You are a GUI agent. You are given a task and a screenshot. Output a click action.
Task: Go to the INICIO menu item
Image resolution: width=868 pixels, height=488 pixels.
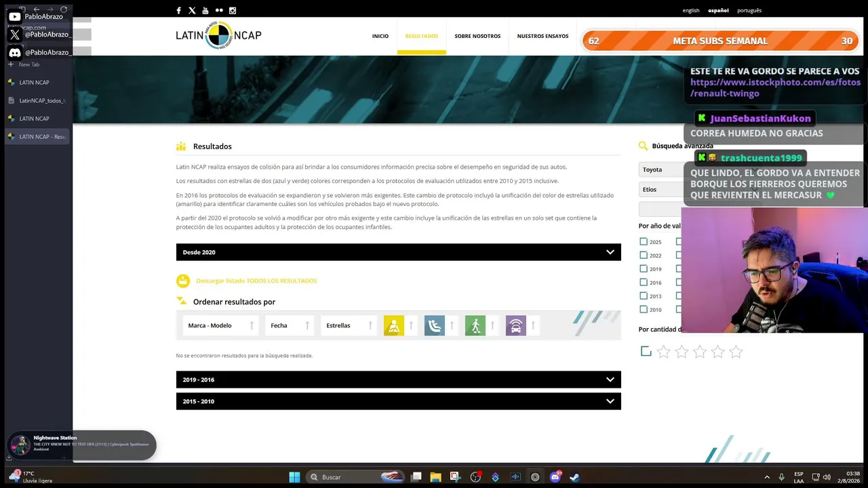pyautogui.click(x=380, y=36)
